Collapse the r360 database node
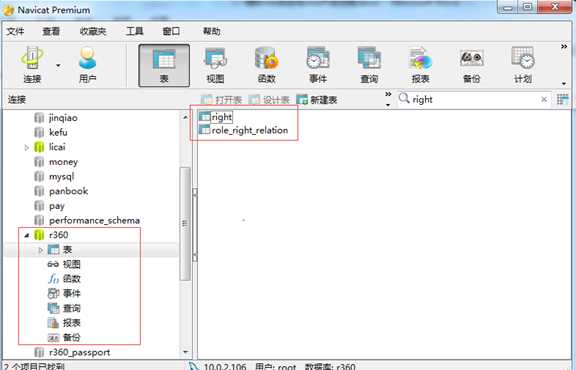The width and height of the screenshot is (576, 370). pyautogui.click(x=26, y=236)
